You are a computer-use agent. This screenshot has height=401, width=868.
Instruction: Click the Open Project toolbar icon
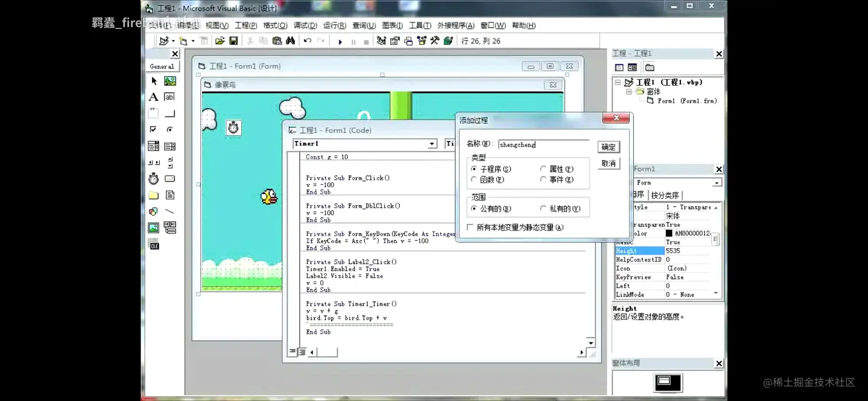tap(220, 41)
